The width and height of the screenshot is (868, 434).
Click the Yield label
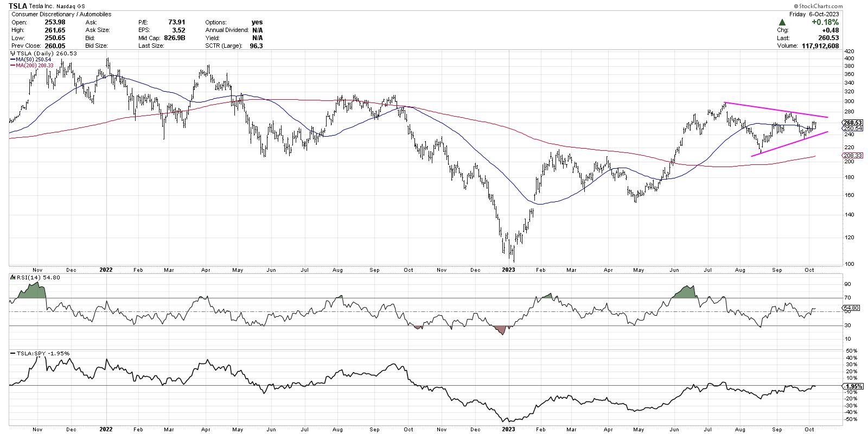pos(213,38)
